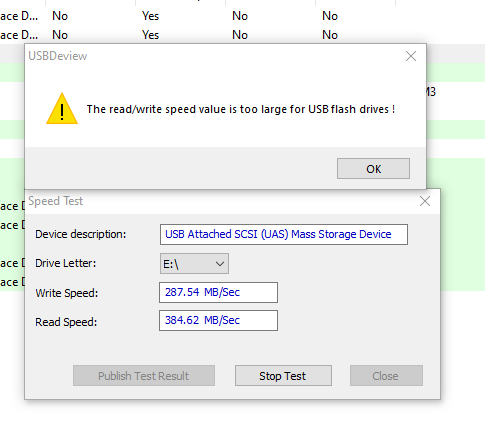This screenshot has height=429, width=485.
Task: Click the yellow warning triangle icon
Action: tap(62, 109)
